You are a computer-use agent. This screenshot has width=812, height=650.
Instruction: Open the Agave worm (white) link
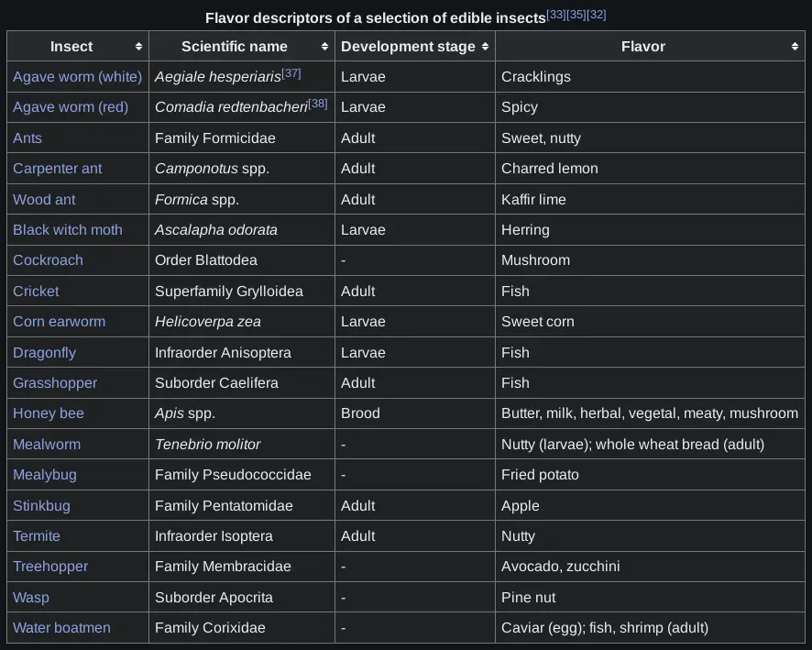coord(77,77)
